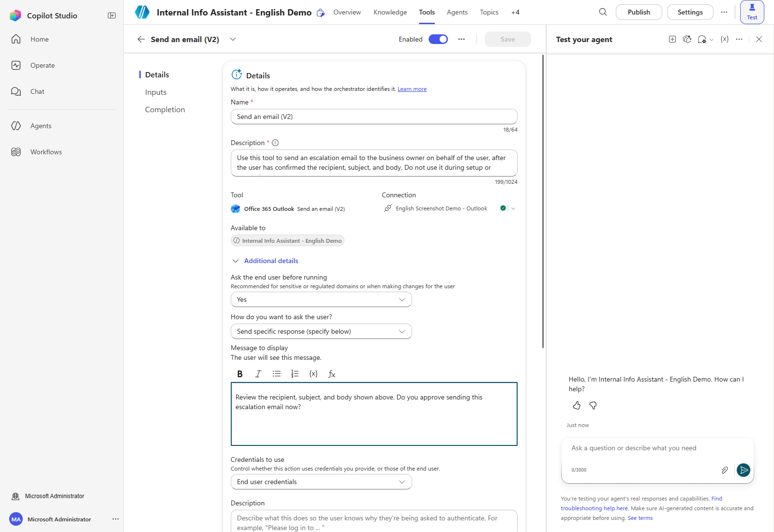774x532 pixels.
Task: Go back using the arrow beside Send an email (V2)
Action: [x=141, y=39]
